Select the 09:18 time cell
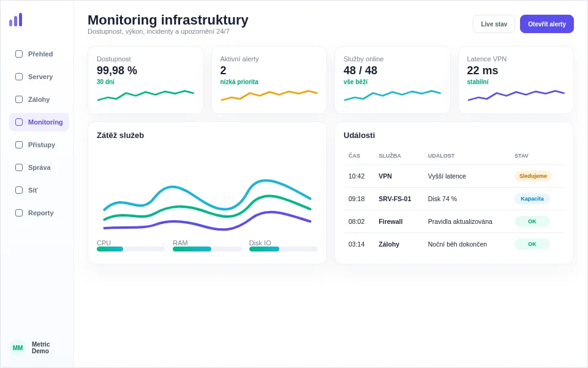 (356, 199)
